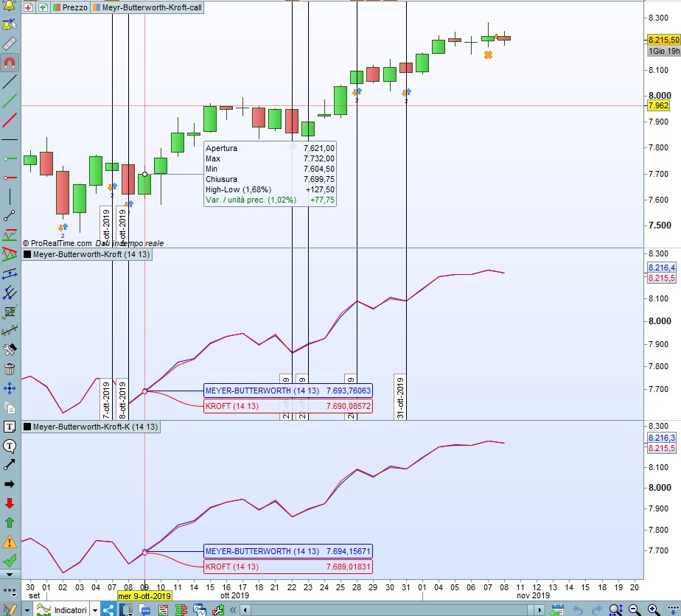681x616 pixels.
Task: Select the move objects cross-arrow tool
Action: point(9,388)
